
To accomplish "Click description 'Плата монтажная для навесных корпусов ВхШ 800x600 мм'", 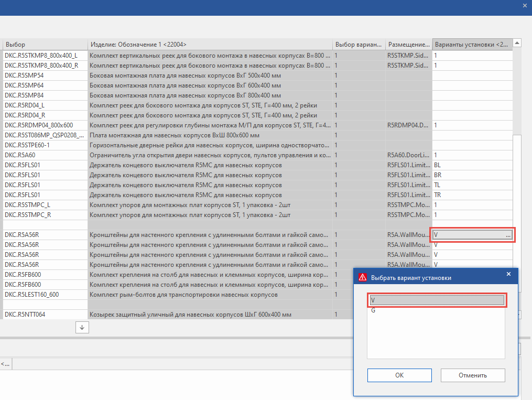I will (x=210, y=135).
